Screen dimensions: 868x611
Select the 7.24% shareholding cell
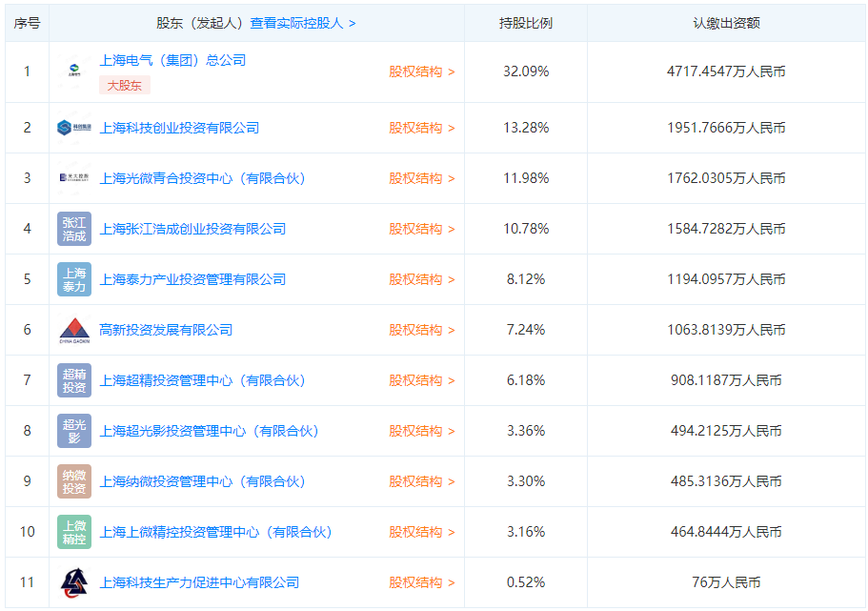coord(526,330)
